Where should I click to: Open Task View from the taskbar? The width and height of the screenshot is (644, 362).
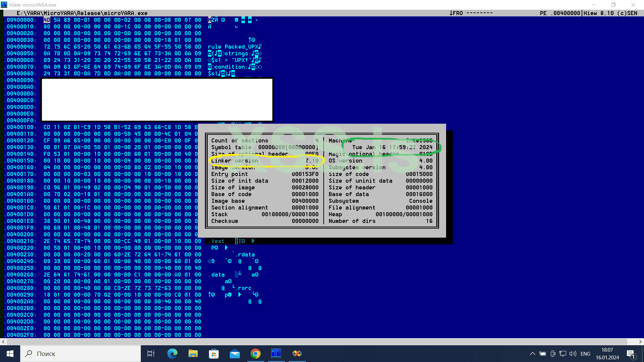pos(151,354)
